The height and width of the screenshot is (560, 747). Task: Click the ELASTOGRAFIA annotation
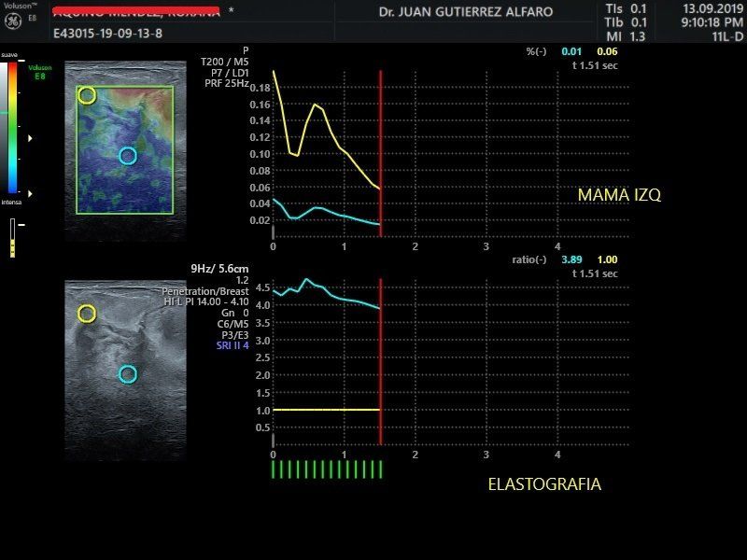(544, 484)
